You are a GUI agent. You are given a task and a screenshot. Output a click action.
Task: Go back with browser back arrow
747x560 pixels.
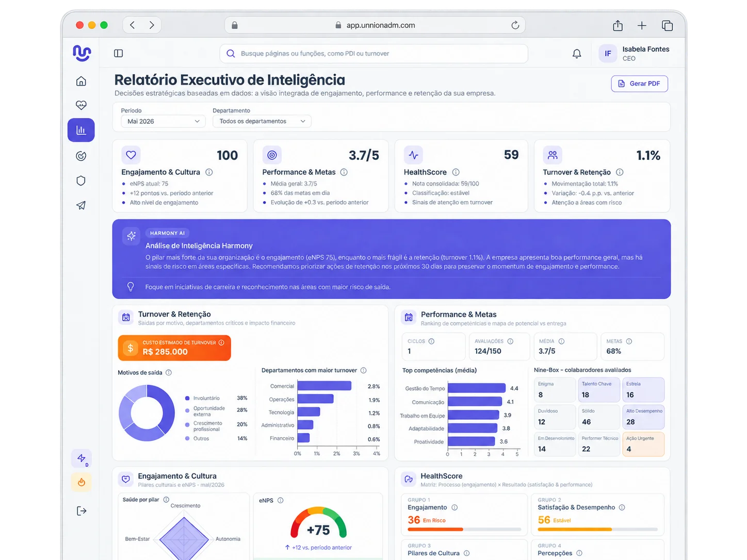[133, 25]
